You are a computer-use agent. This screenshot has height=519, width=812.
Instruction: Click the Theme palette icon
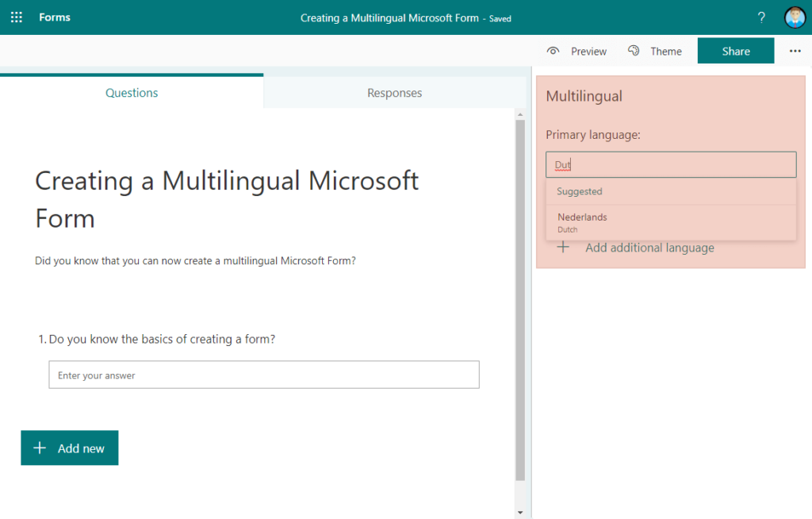634,51
